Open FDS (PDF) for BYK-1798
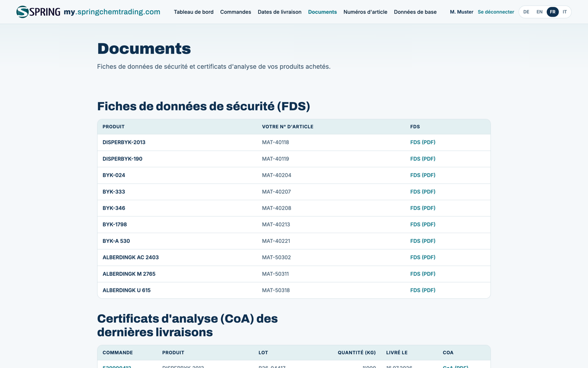588x368 pixels. [423, 224]
